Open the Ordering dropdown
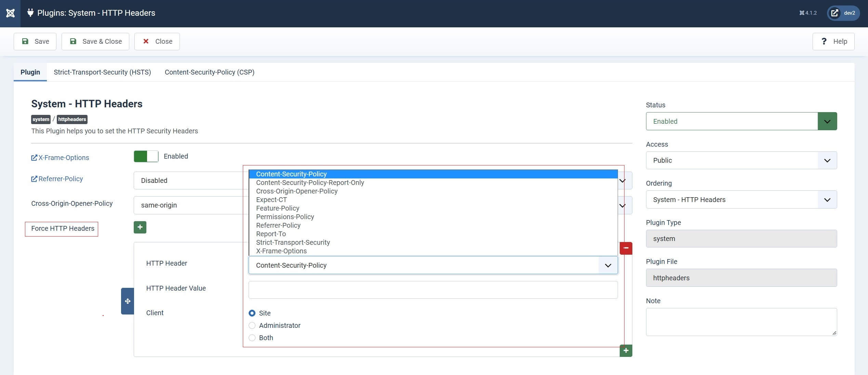868x375 pixels. (741, 200)
